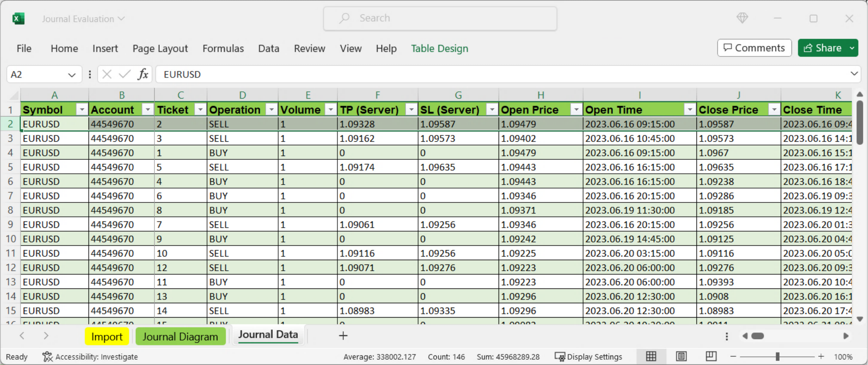Image resolution: width=868 pixels, height=365 pixels.
Task: Cancel formula entry with X icon
Action: click(107, 74)
